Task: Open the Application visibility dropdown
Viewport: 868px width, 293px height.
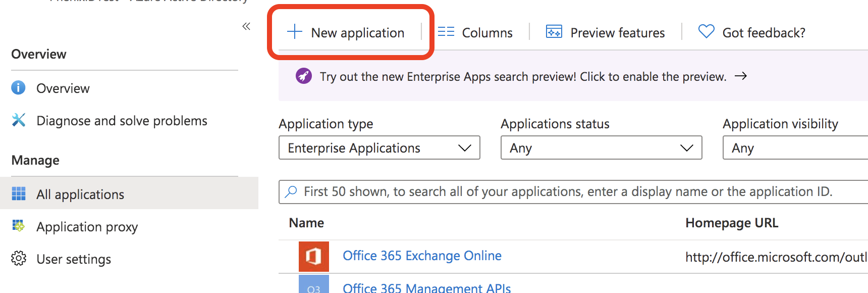Action: tap(795, 148)
